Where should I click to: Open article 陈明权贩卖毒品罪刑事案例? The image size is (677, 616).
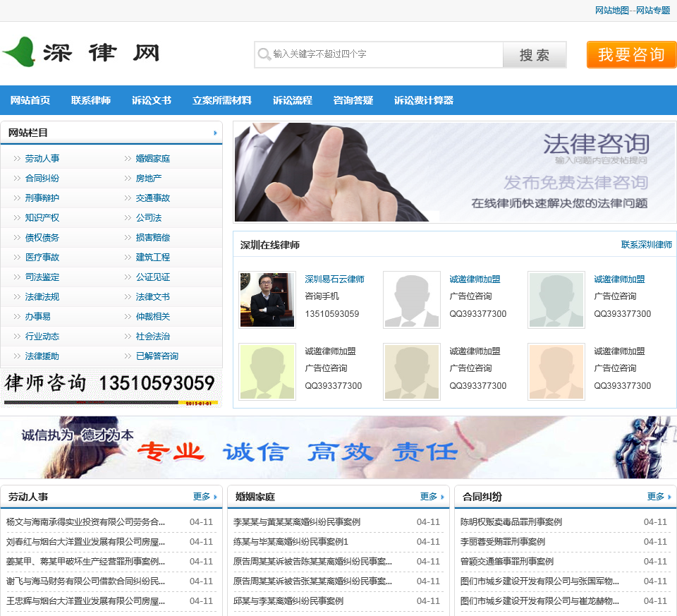pyautogui.click(x=511, y=522)
